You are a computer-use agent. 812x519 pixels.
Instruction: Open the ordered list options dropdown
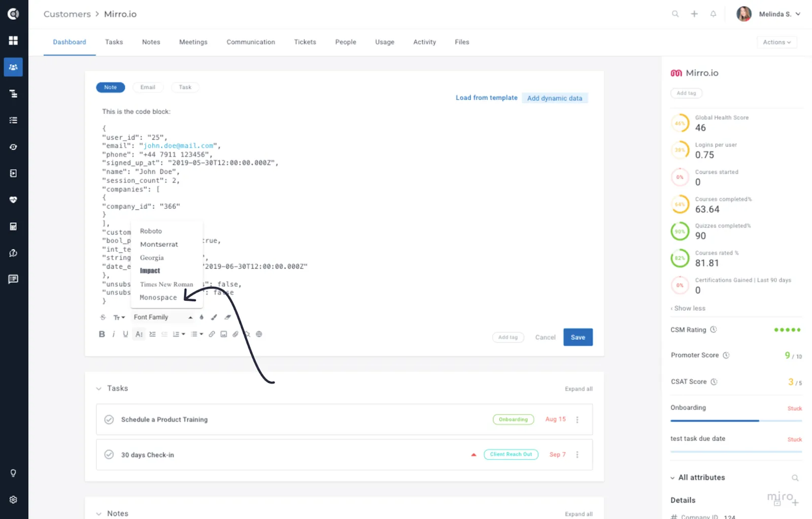(x=179, y=334)
